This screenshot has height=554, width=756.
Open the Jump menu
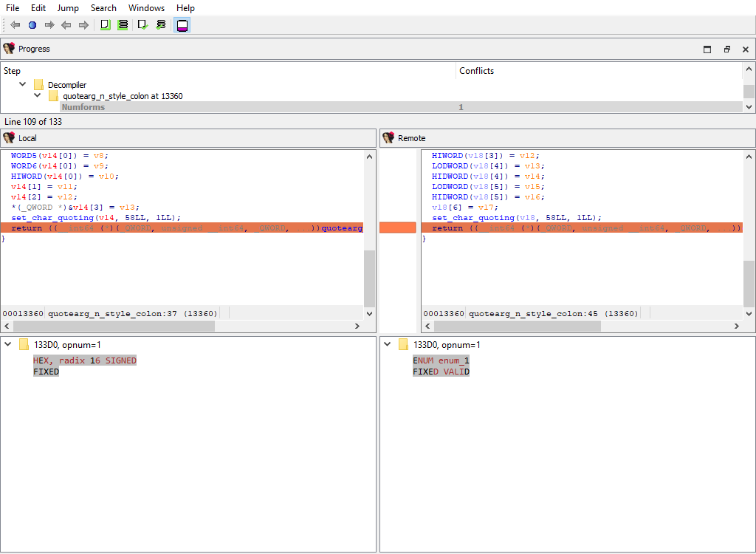(68, 8)
